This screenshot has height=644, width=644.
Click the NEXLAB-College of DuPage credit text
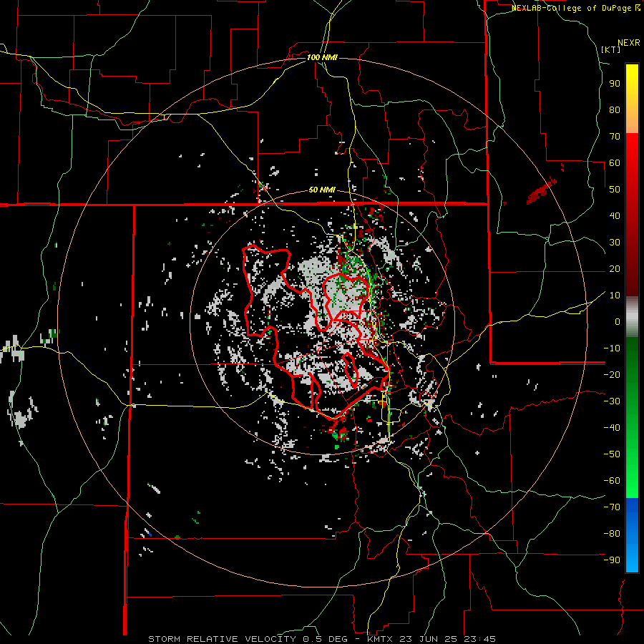point(572,8)
